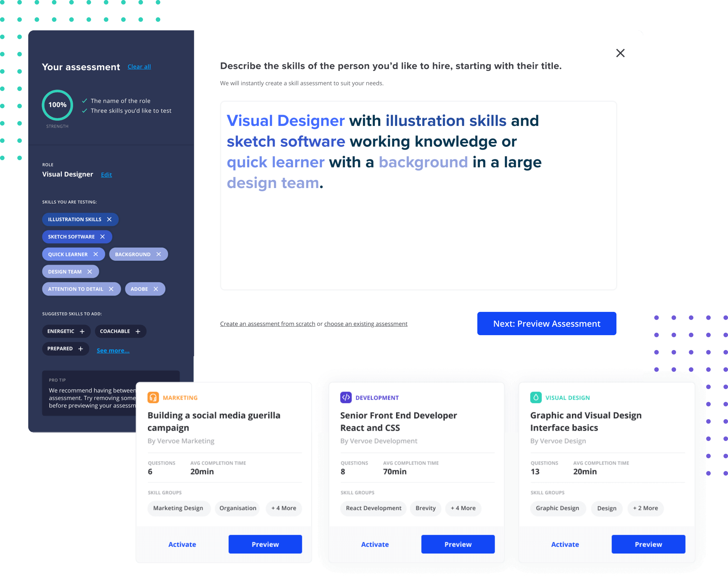Close the assessment description modal
This screenshot has height=580, width=728.
point(621,53)
